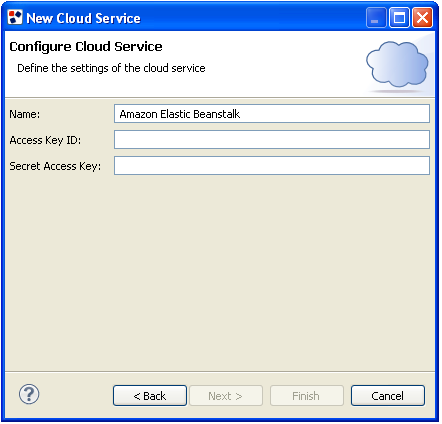Screen dimensions: 442x424
Task: Click the 'Secret Access Key:' label
Action: [55, 166]
